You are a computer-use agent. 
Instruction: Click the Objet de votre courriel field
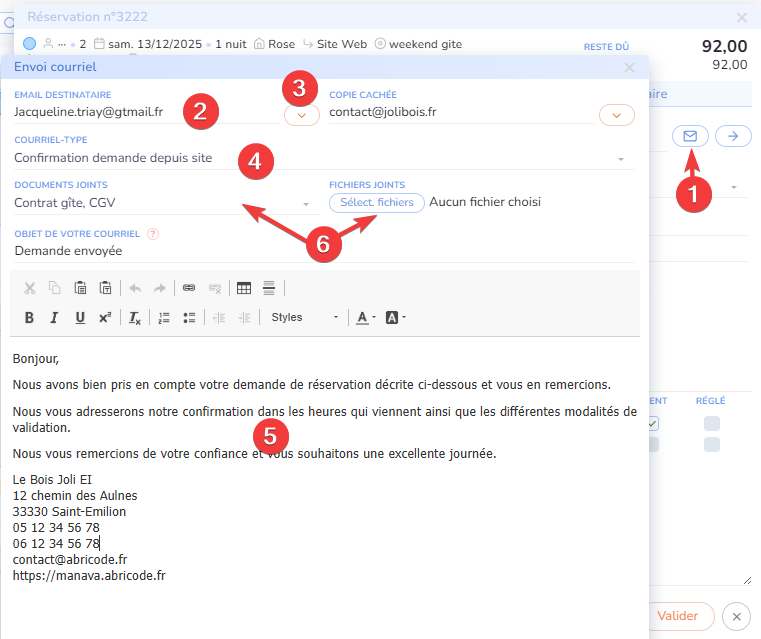[320, 252]
